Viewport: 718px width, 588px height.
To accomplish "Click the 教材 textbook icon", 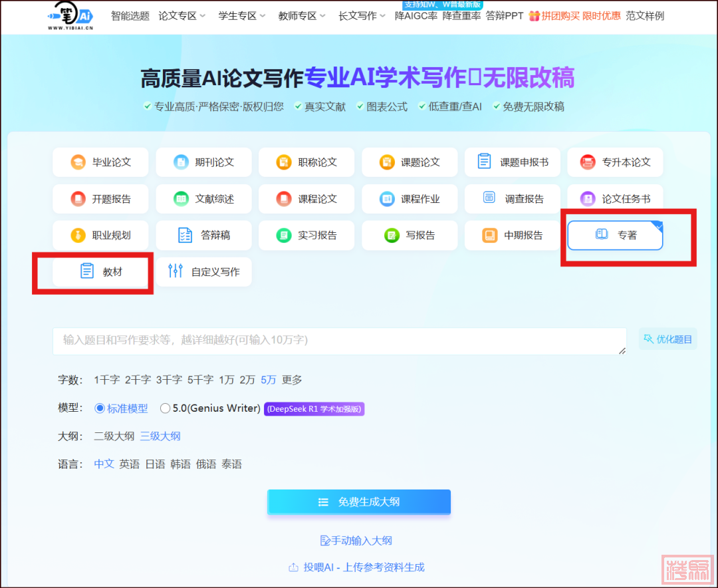I will 87,271.
